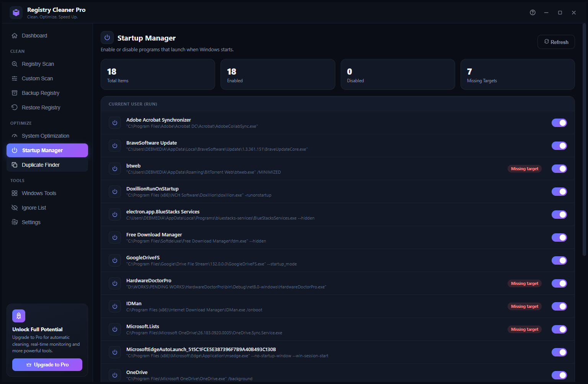Turn off BraveSoftware Update toggle

click(x=559, y=146)
